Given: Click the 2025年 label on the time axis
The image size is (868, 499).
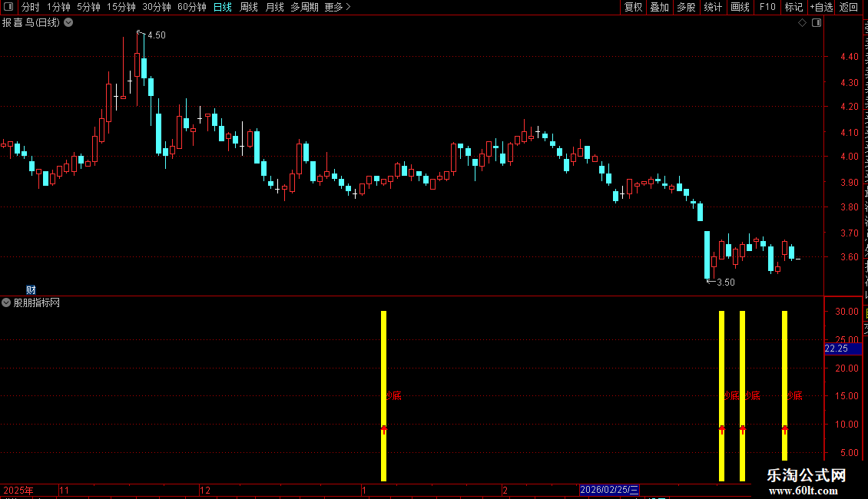Looking at the screenshot, I should (x=18, y=490).
